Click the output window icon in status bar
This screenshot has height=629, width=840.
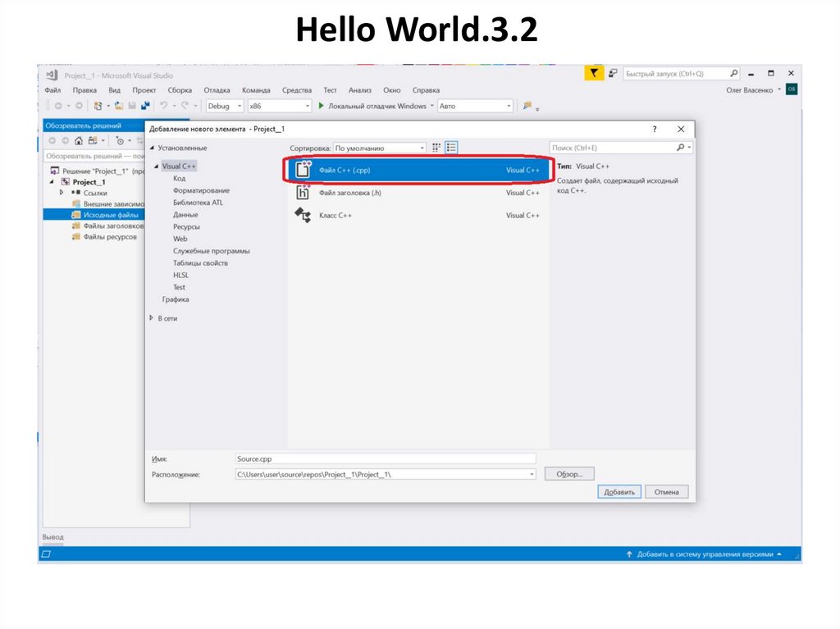[46, 554]
